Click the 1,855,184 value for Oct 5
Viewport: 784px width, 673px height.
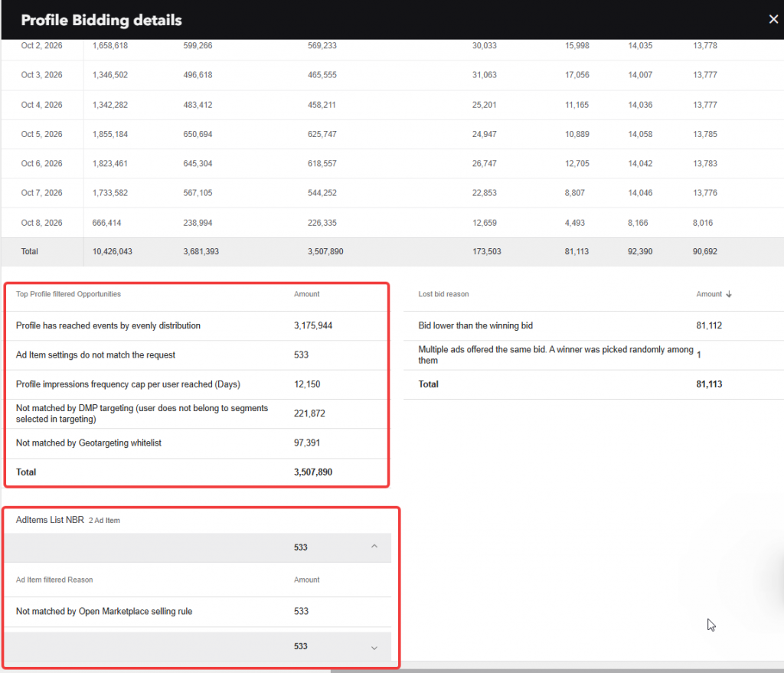[x=110, y=134]
